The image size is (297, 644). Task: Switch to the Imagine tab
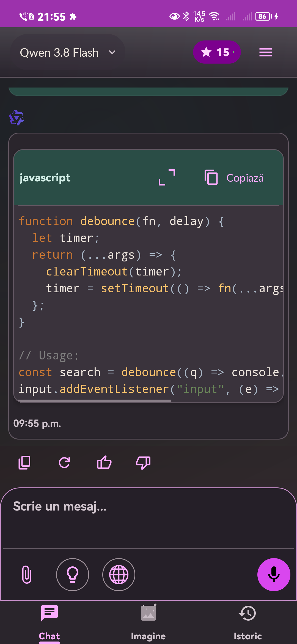click(x=148, y=623)
